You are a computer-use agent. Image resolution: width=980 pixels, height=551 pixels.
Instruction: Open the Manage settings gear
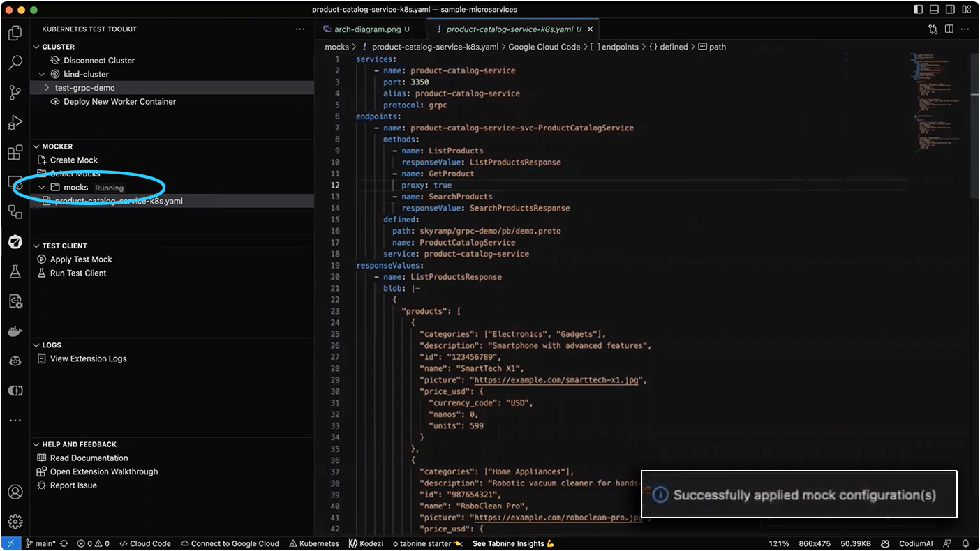(x=15, y=522)
